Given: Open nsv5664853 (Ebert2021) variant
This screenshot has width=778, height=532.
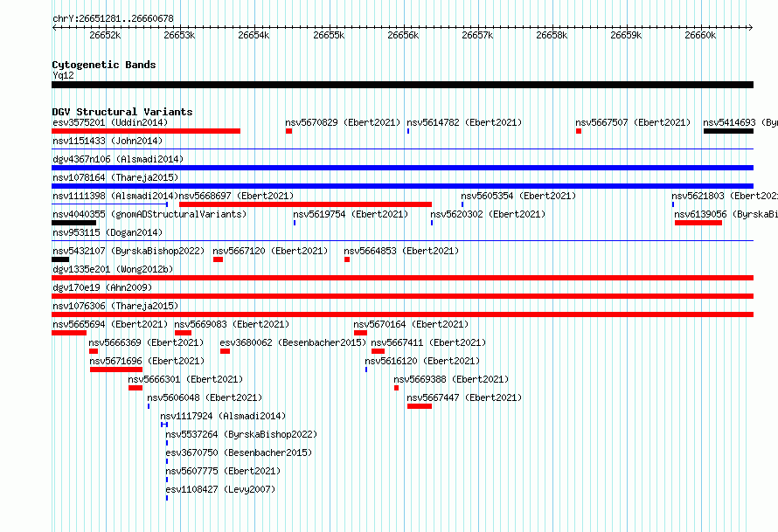Looking at the screenshot, I should coord(401,251).
